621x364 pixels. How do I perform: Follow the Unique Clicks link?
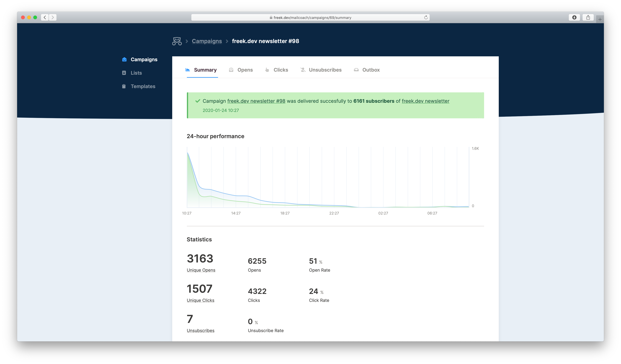click(x=200, y=300)
